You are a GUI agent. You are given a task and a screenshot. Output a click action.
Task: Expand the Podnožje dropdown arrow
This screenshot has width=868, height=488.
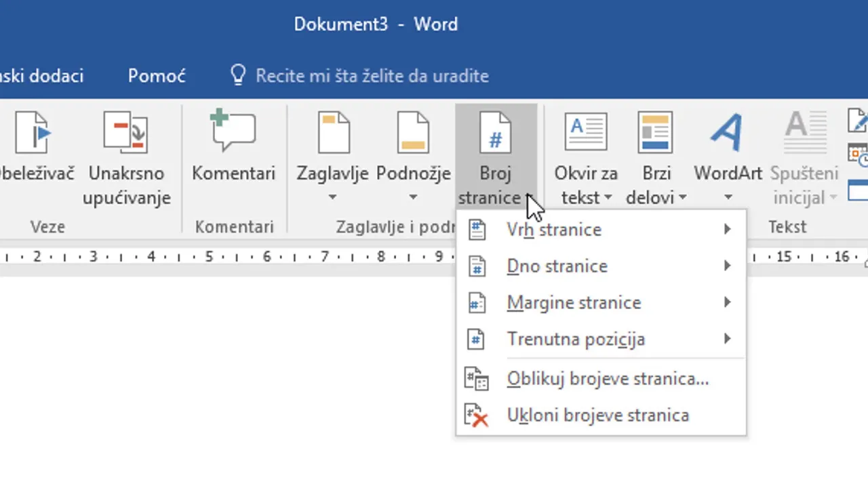413,198
